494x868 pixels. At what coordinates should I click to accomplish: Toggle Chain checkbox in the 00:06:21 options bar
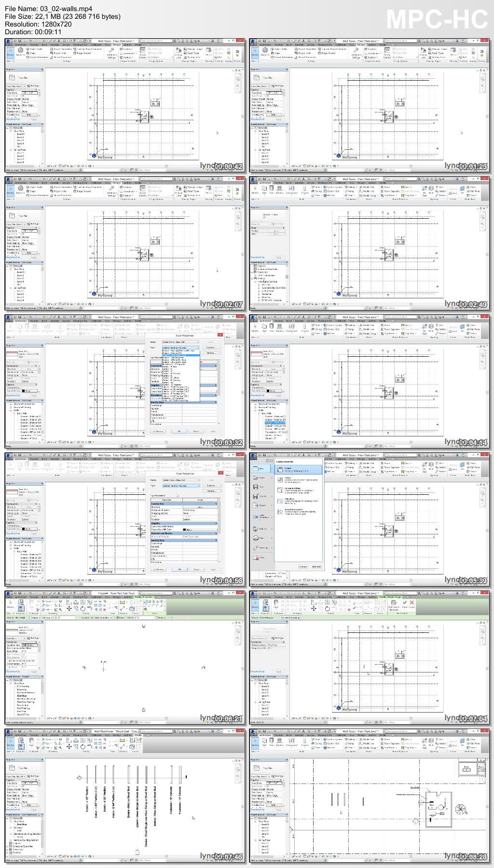click(x=117, y=618)
